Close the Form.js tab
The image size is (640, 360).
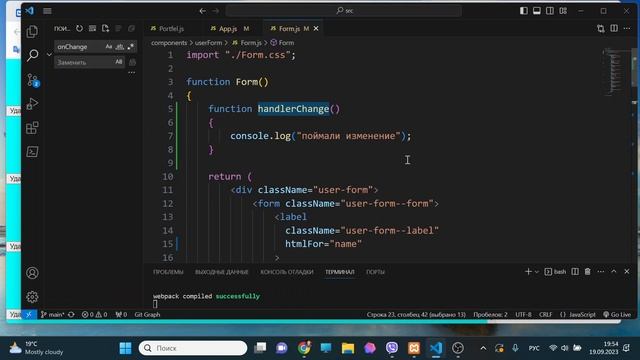coord(316,29)
